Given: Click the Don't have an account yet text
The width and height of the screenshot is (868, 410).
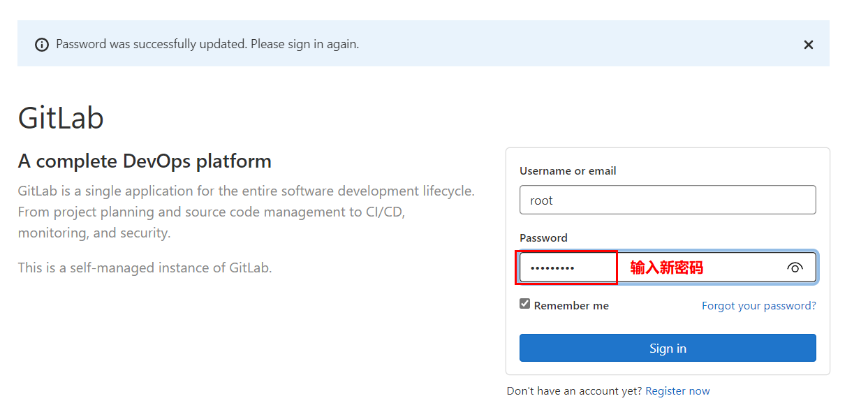Looking at the screenshot, I should (x=574, y=391).
